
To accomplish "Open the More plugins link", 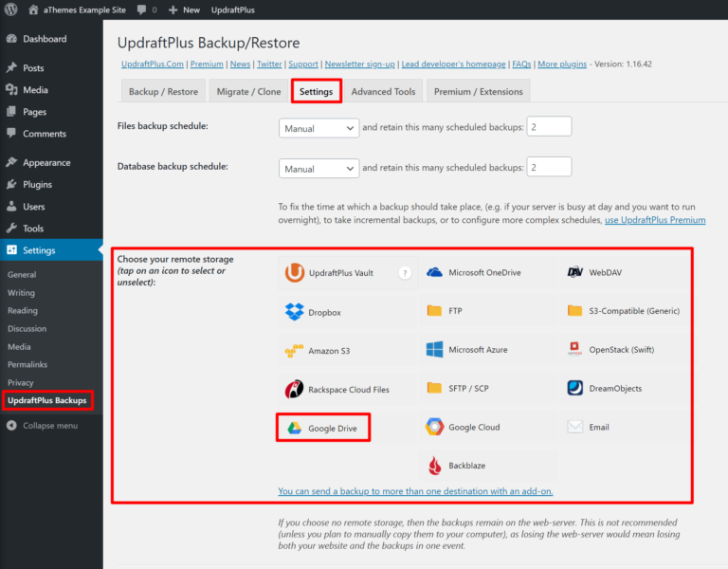I will tap(562, 64).
